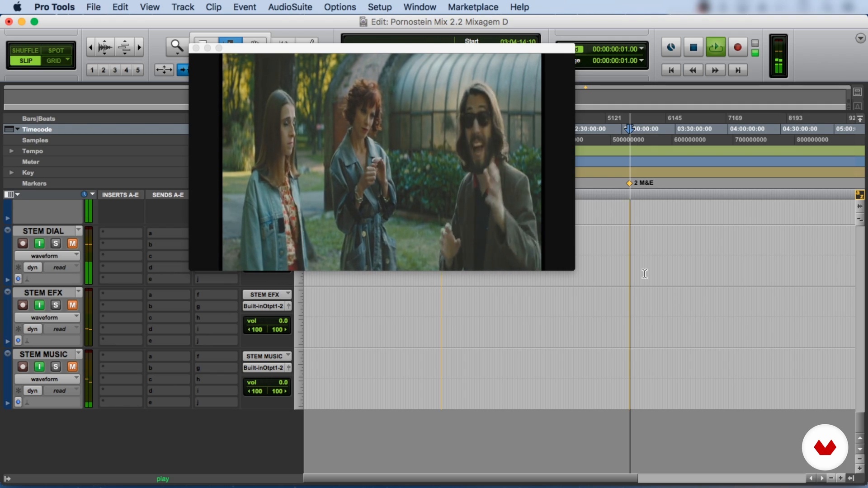Screen dimensions: 868x488
Task: Click STEM MUSIC elastic audio snowflake icon
Action: [19, 390]
